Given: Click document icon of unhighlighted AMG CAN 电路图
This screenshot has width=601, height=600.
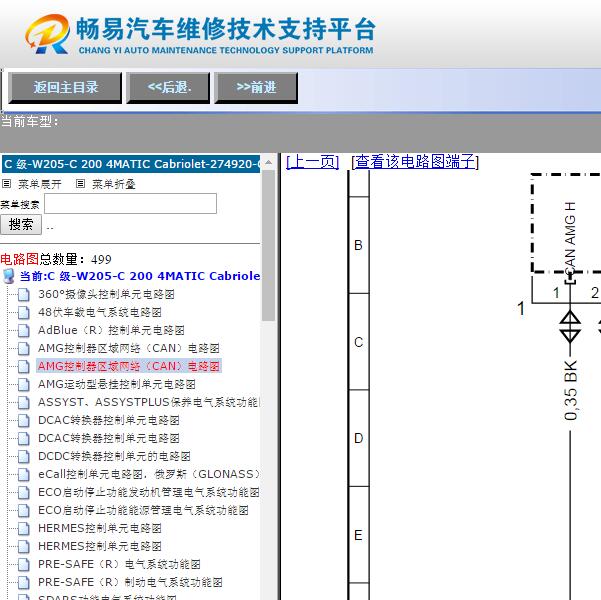Looking at the screenshot, I should 24,348.
